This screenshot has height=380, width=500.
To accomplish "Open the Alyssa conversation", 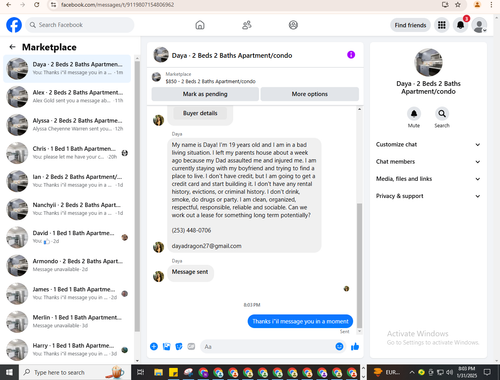I will [x=67, y=124].
